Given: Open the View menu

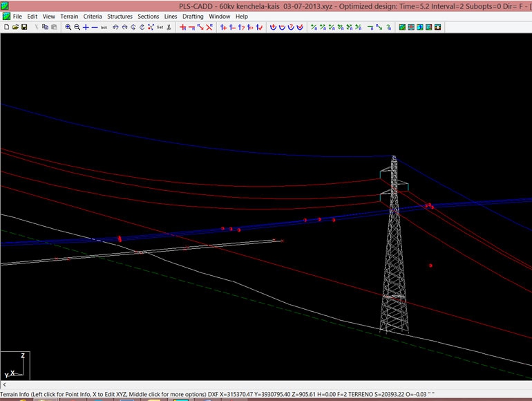Looking at the screenshot, I should 49,17.
